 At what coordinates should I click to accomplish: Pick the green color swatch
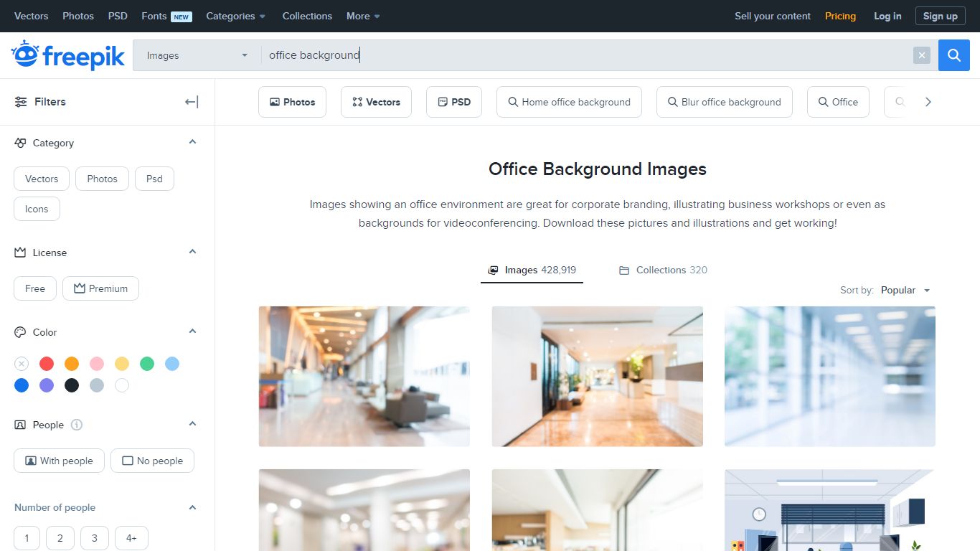(x=147, y=364)
